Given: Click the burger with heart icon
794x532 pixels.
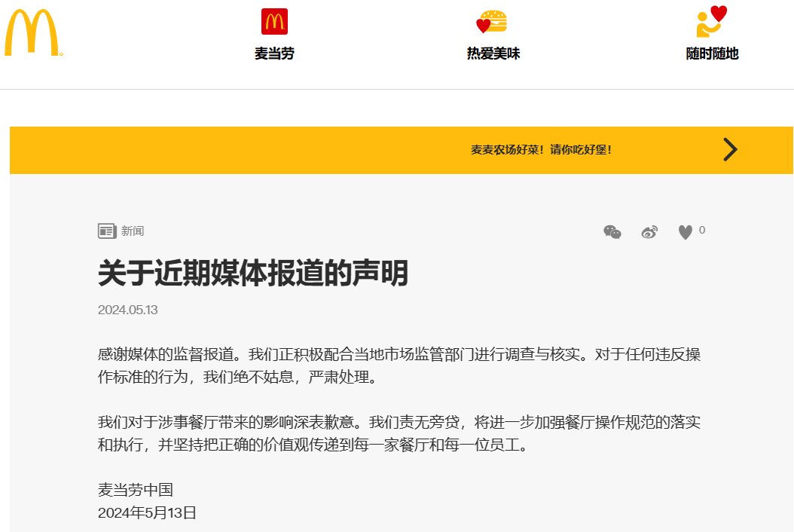Looking at the screenshot, I should [492, 21].
